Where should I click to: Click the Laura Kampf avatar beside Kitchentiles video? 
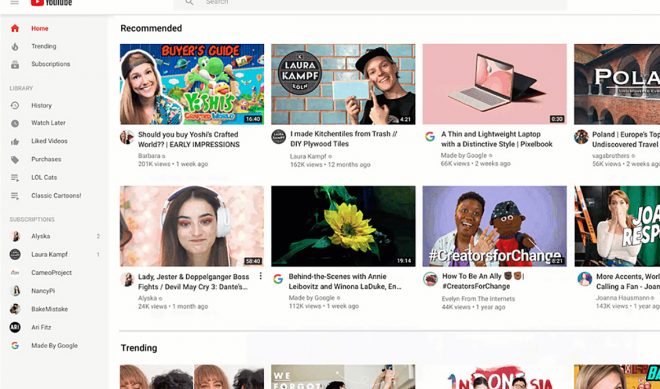[278, 137]
